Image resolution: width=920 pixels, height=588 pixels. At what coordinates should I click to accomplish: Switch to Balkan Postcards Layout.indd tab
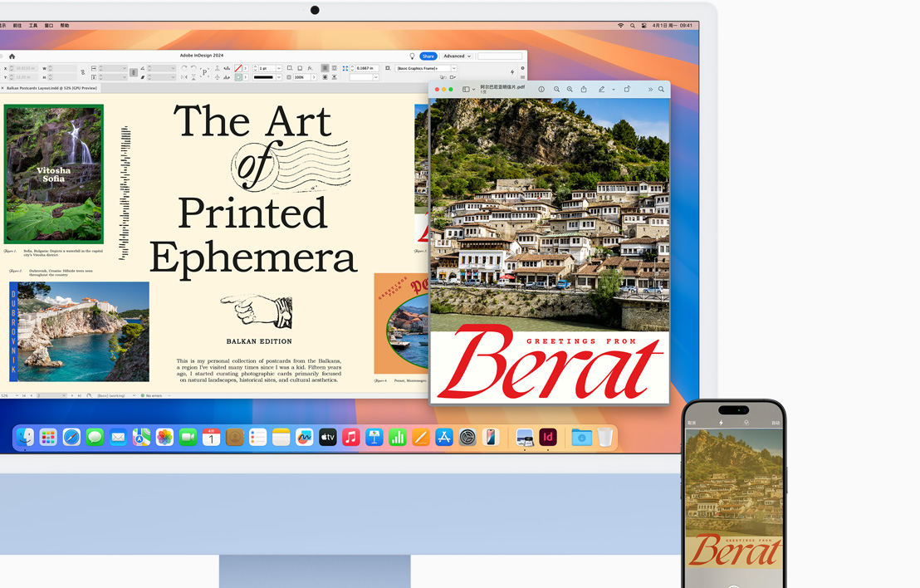click(51, 88)
